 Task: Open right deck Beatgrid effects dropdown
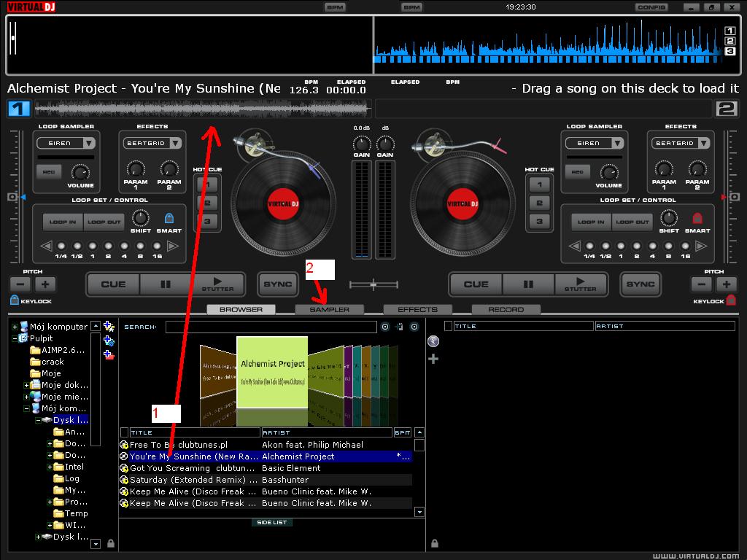pyautogui.click(x=704, y=143)
